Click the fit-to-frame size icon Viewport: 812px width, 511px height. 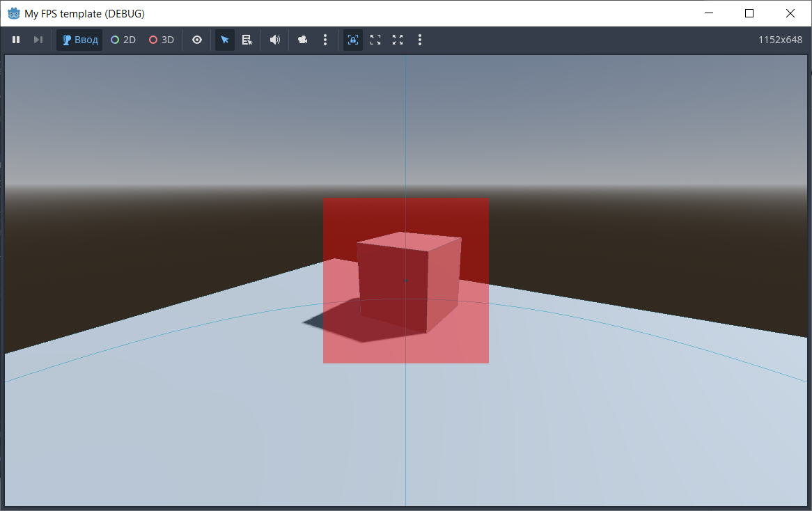point(375,40)
